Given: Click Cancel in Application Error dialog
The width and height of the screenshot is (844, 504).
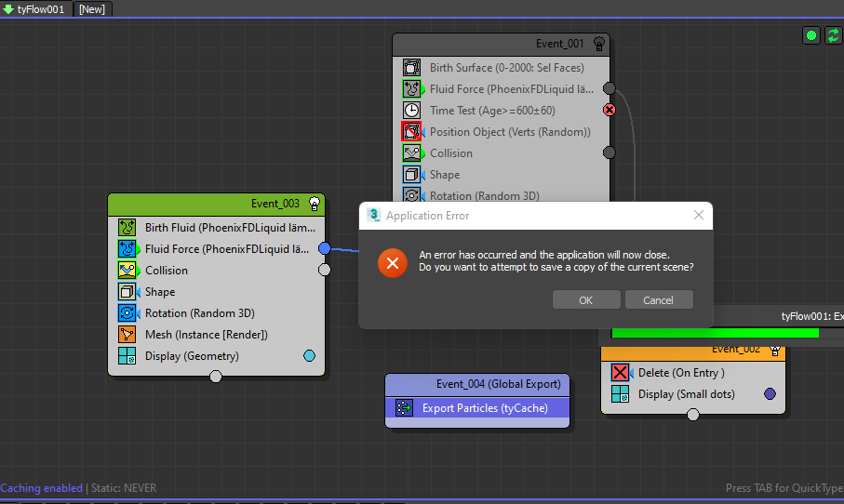Looking at the screenshot, I should (658, 300).
